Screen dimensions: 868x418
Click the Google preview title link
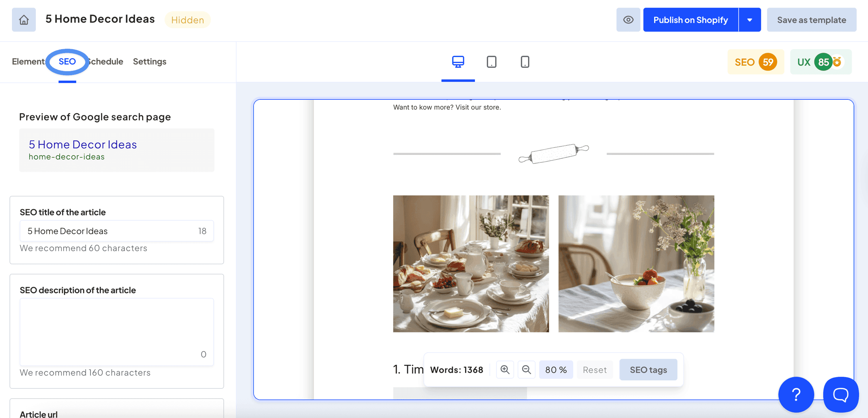click(83, 144)
